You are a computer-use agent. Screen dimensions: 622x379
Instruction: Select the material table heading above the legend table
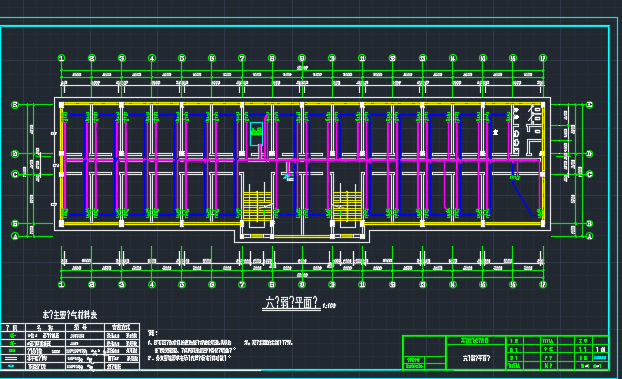(x=70, y=316)
